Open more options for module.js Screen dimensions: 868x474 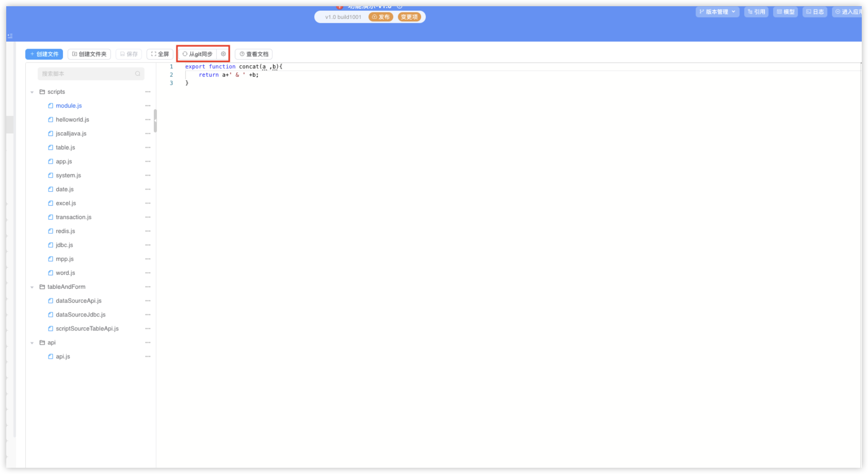(147, 106)
